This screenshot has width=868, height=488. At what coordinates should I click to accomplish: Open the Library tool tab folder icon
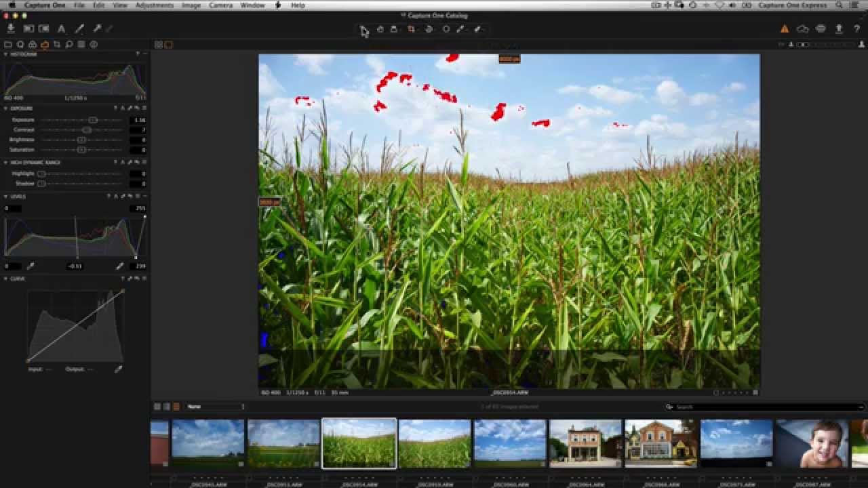pos(8,45)
